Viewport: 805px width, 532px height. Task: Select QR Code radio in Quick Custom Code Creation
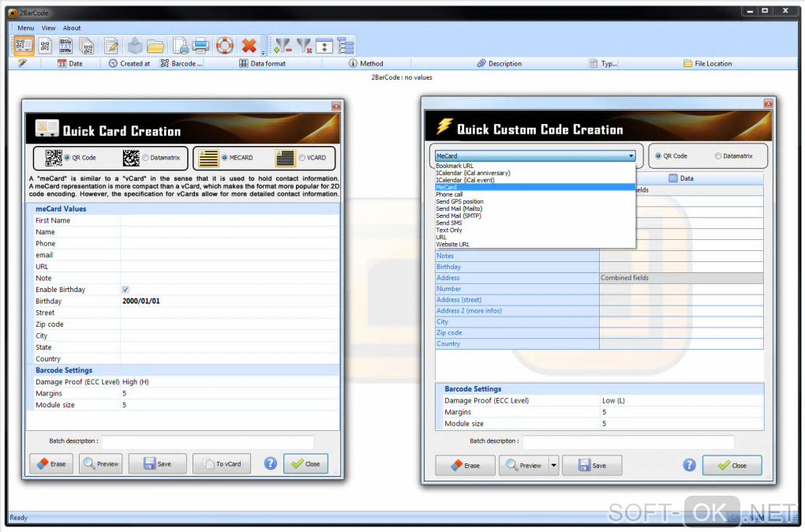658,156
